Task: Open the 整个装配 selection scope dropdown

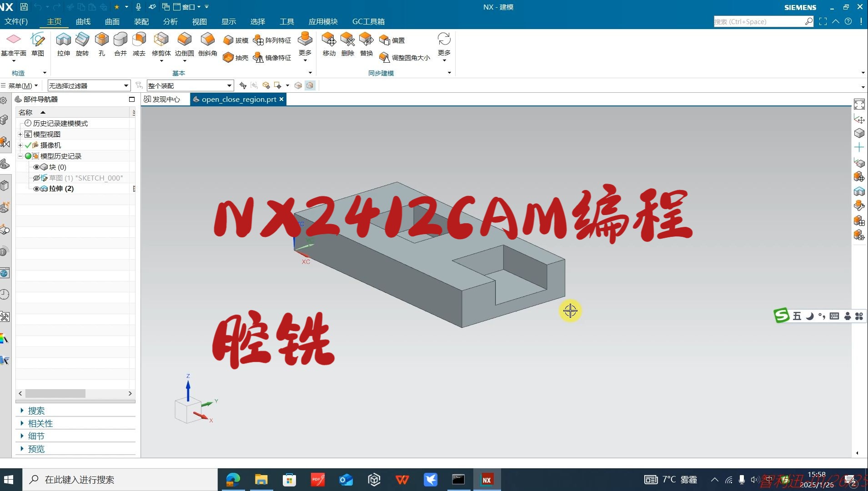Action: pyautogui.click(x=230, y=85)
